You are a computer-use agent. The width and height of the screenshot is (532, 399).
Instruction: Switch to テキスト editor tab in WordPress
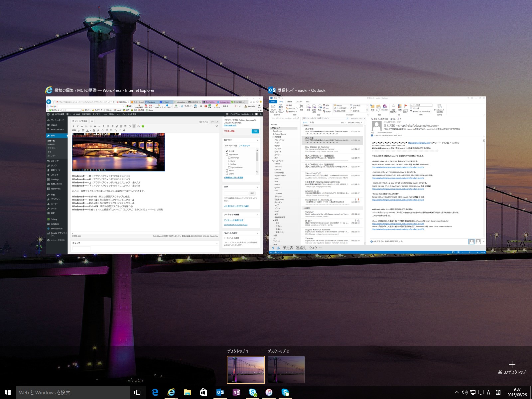click(215, 122)
